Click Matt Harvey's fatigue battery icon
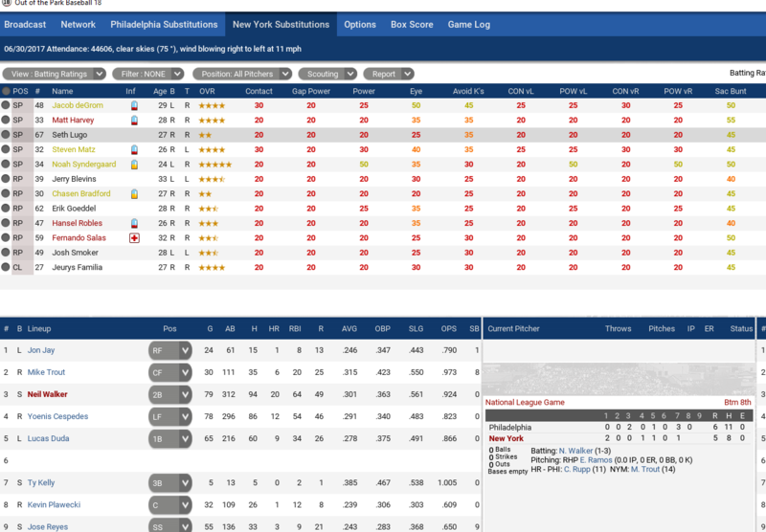Image resolution: width=766 pixels, height=532 pixels. (x=134, y=120)
